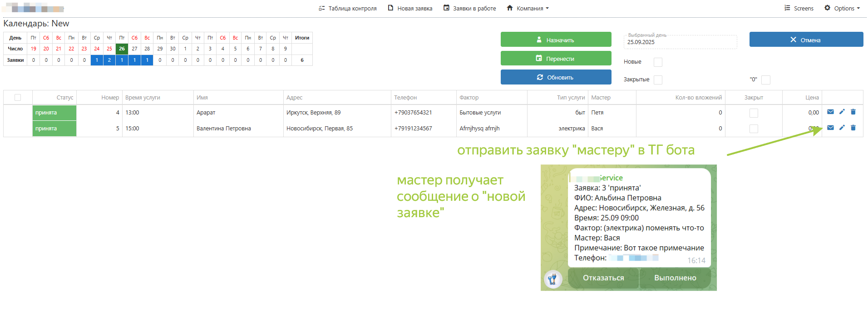Click the wrench bot icon in Telegram preview
The width and height of the screenshot is (868, 333).
click(x=552, y=279)
